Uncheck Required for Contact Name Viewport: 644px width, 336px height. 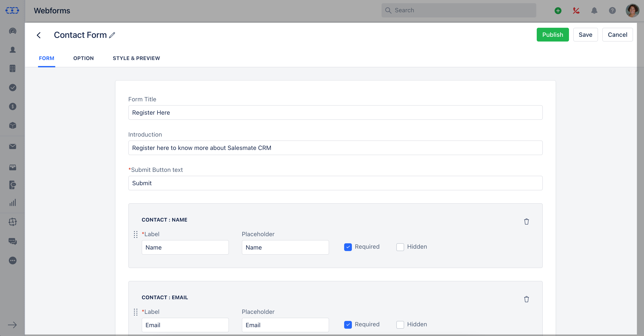[x=348, y=247]
